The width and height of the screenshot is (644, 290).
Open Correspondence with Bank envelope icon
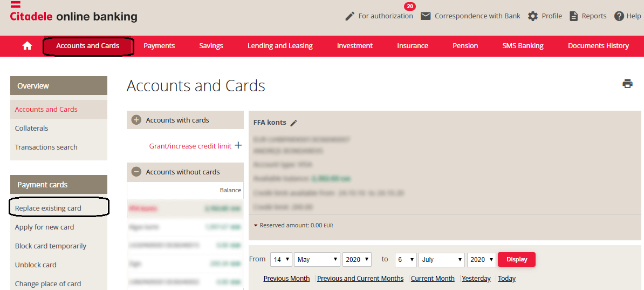(x=426, y=16)
